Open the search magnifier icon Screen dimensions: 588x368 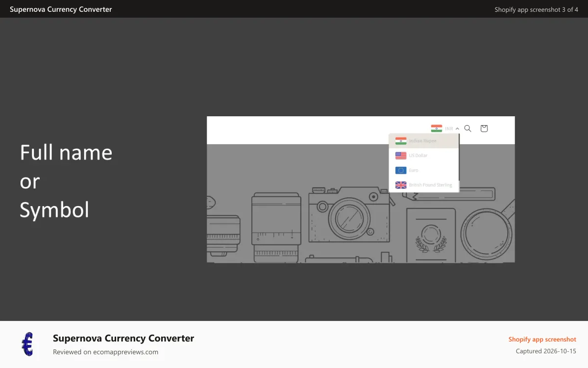coord(468,129)
